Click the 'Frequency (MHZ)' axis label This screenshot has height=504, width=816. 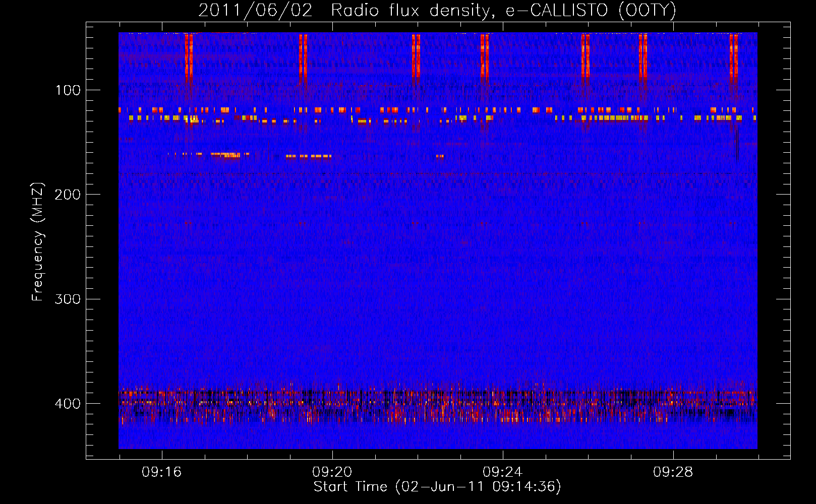[x=38, y=242]
